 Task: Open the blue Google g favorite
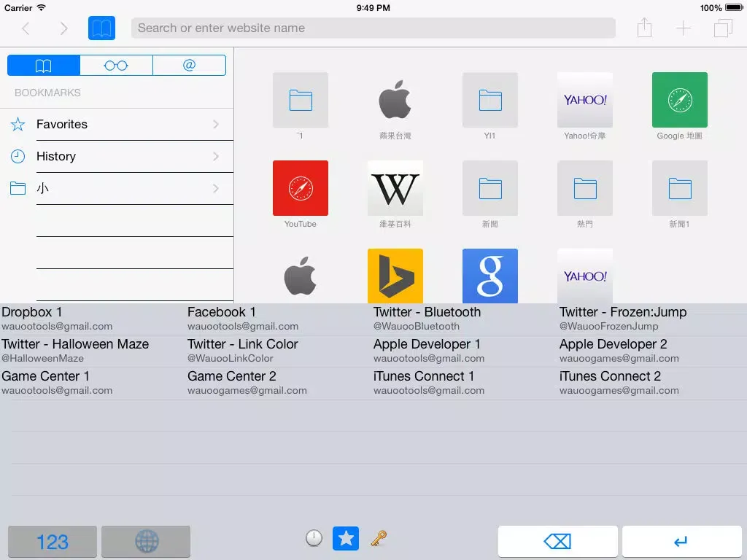click(x=489, y=276)
